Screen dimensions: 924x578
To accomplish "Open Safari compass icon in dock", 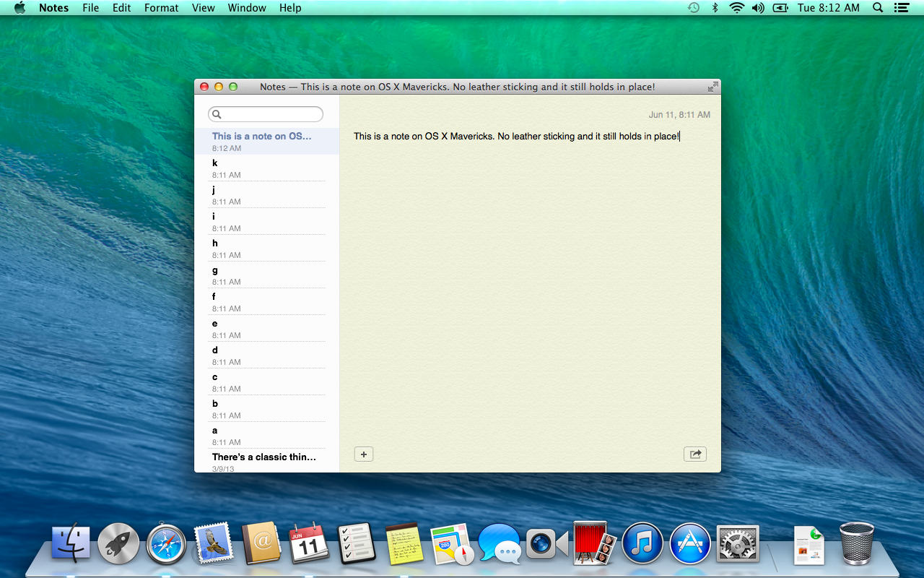I will pyautogui.click(x=166, y=544).
